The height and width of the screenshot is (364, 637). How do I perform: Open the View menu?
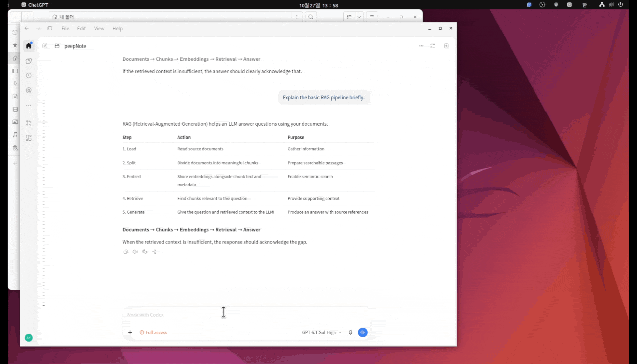tap(99, 28)
